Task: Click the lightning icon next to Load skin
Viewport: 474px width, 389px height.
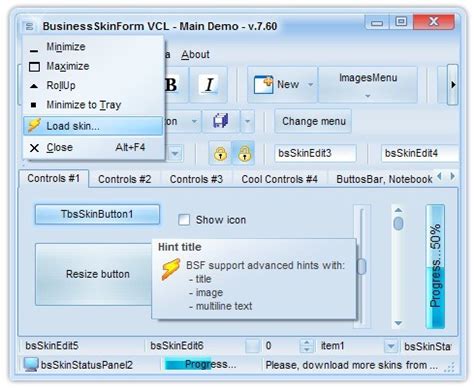Action: tap(34, 126)
